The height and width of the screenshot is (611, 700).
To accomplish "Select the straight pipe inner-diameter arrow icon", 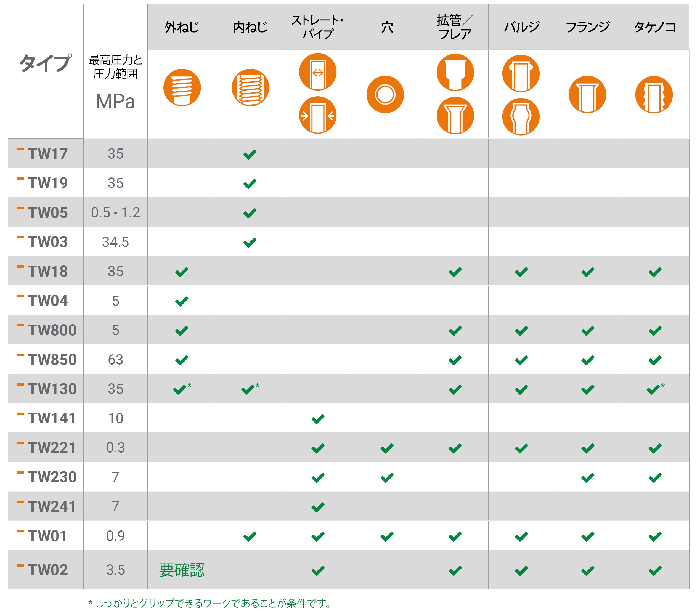I will click(318, 72).
